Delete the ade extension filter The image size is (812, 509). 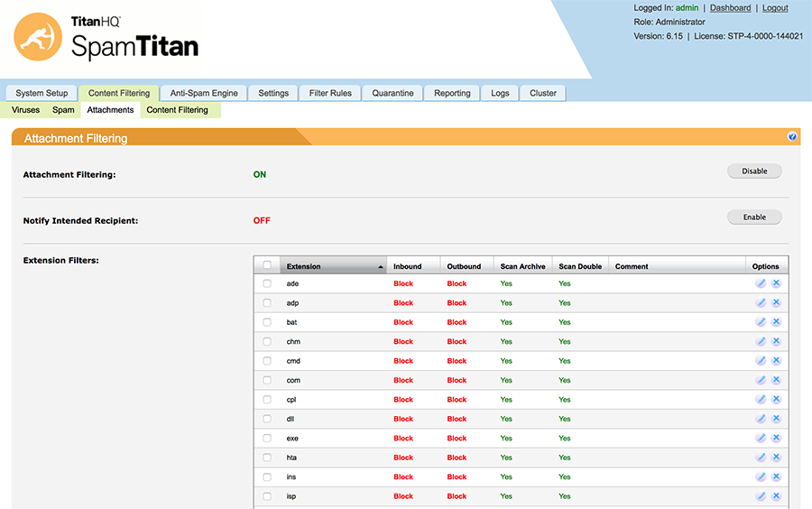[x=776, y=283]
